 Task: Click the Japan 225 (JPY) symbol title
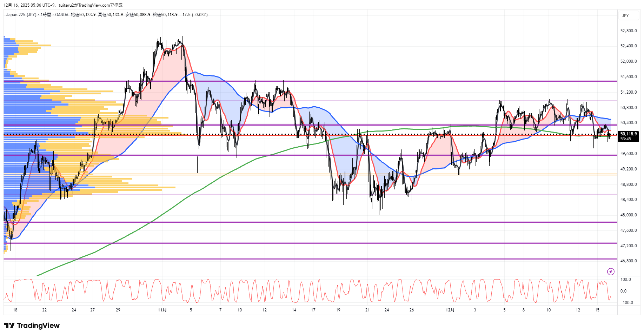pyautogui.click(x=21, y=15)
